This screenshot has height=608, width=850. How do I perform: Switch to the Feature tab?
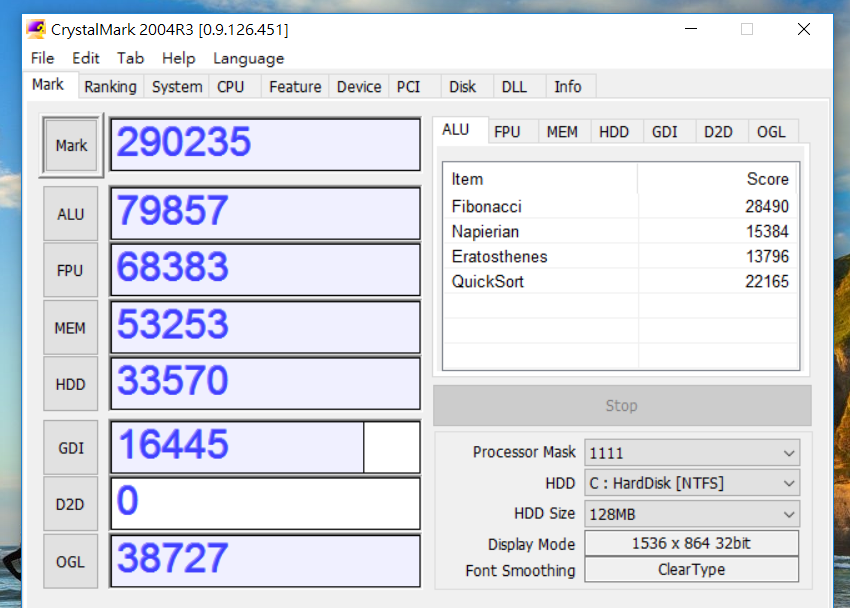(x=295, y=87)
